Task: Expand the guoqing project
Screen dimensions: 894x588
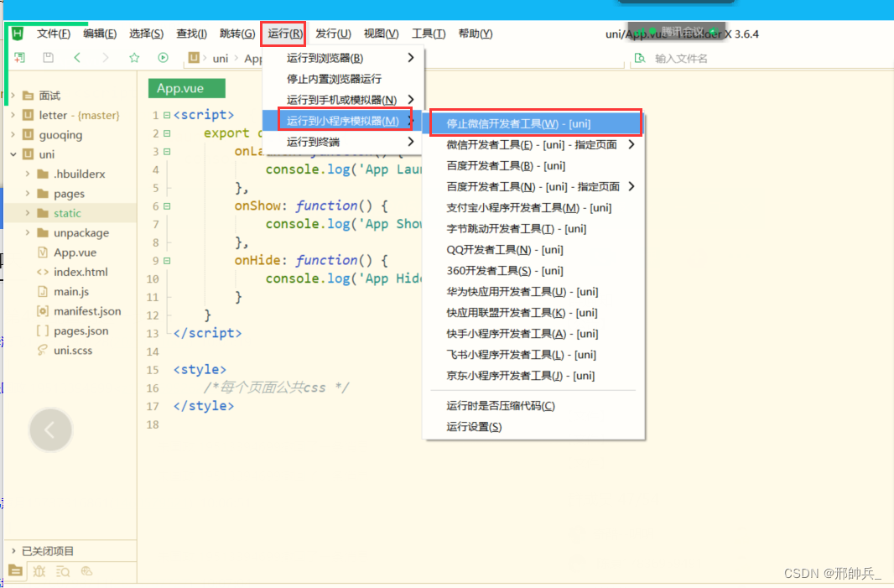Action: click(x=13, y=134)
